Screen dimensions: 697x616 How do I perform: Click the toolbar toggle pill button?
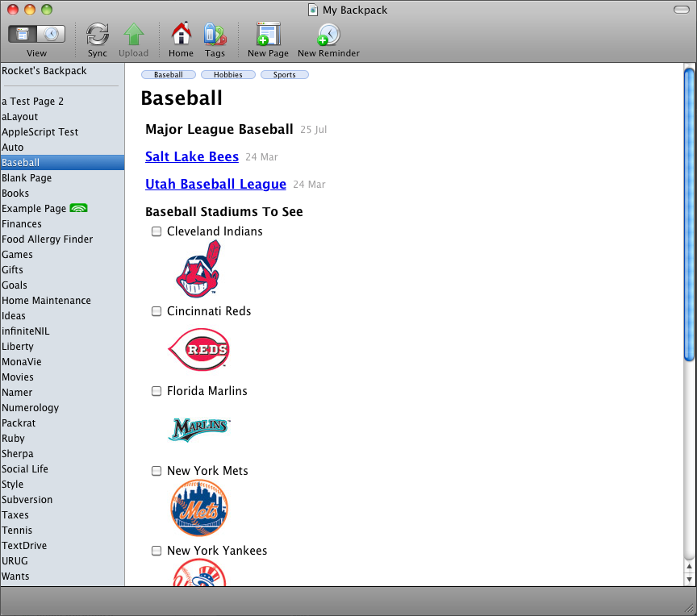[x=682, y=10]
